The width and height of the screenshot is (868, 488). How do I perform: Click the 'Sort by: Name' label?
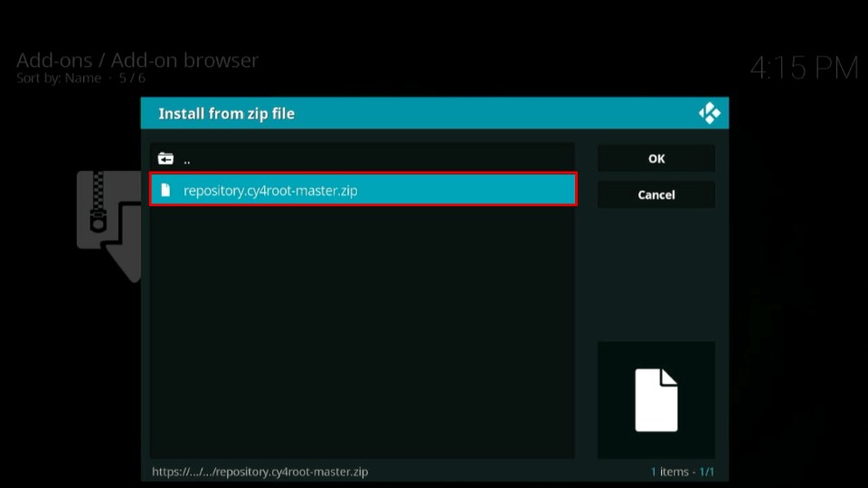coord(59,78)
